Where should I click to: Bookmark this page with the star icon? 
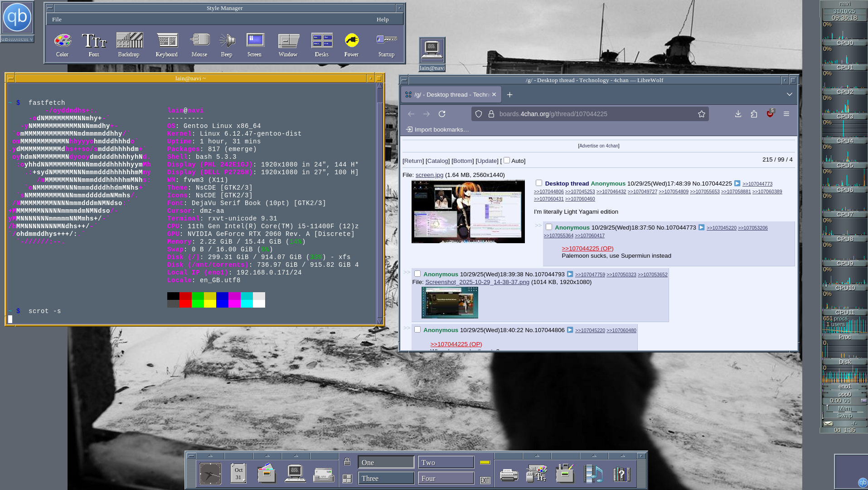(701, 114)
